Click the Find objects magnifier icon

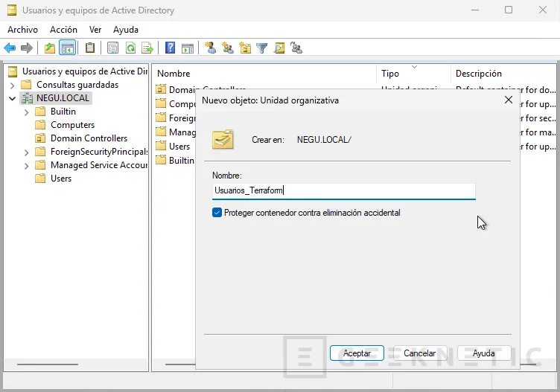tap(279, 48)
